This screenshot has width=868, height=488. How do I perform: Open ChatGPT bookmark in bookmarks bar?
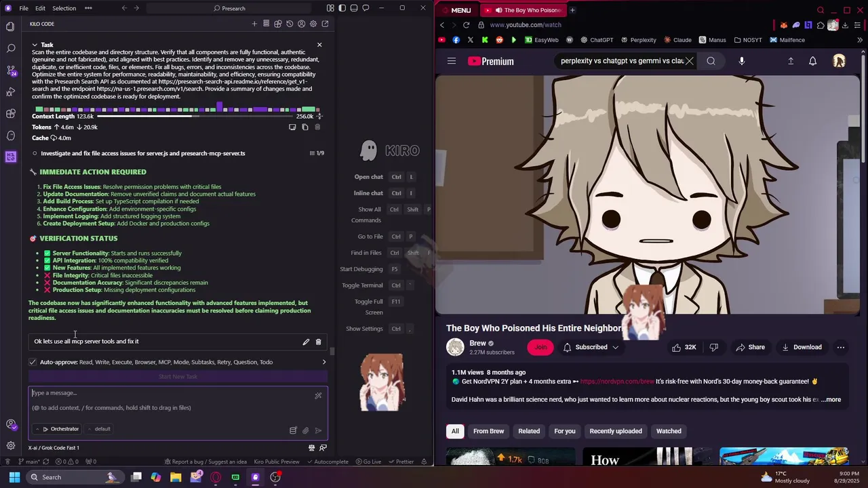[x=595, y=40]
